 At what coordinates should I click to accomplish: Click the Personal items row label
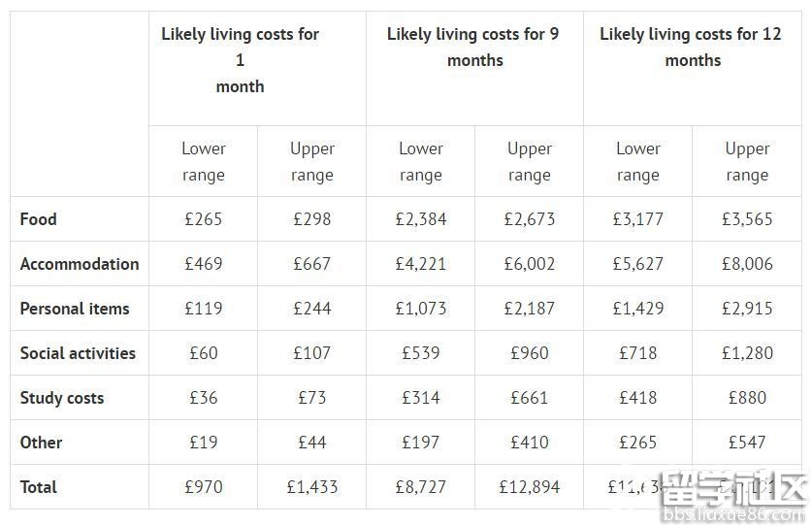(x=75, y=309)
